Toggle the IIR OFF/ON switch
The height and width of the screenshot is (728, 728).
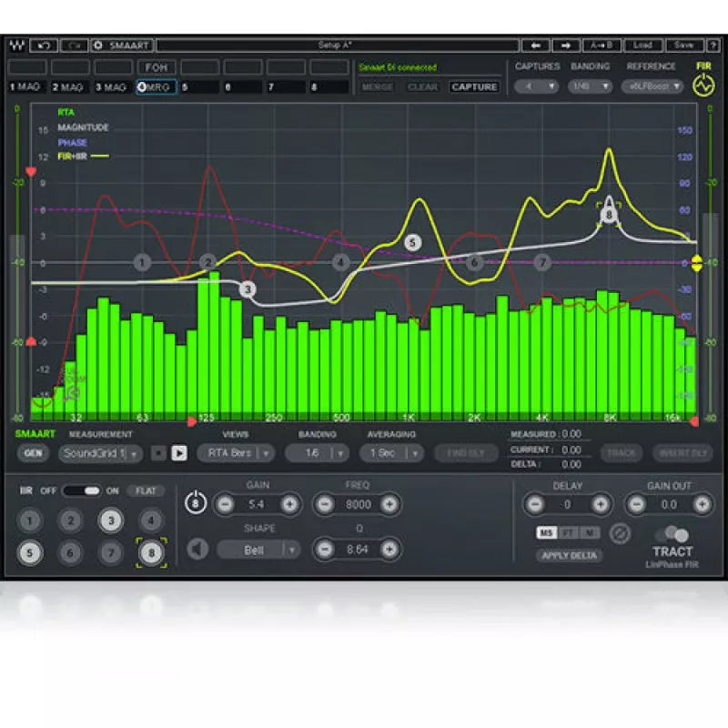(x=82, y=490)
